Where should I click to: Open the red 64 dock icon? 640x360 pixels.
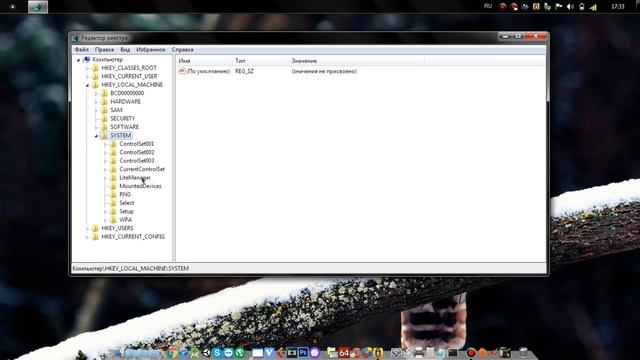click(x=344, y=353)
